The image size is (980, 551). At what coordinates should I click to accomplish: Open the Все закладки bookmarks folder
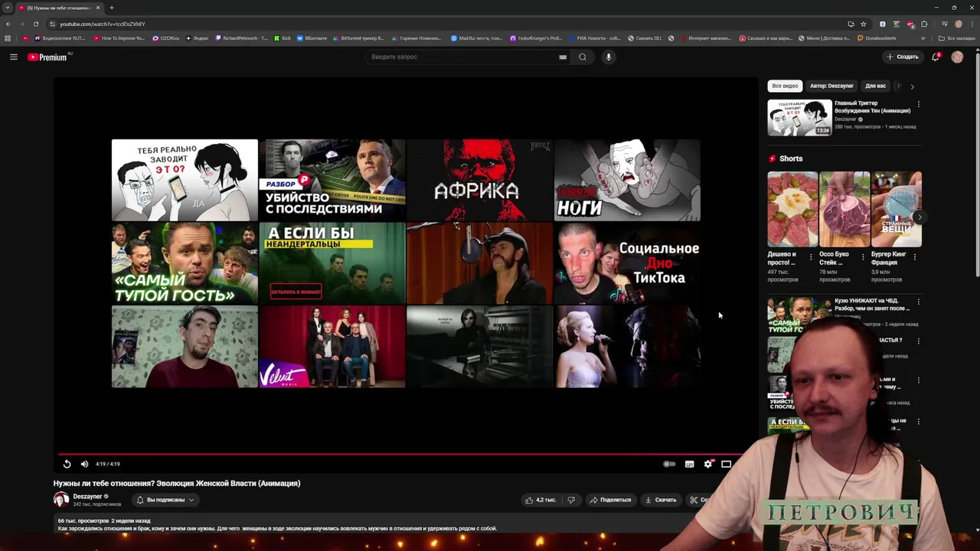(x=957, y=38)
